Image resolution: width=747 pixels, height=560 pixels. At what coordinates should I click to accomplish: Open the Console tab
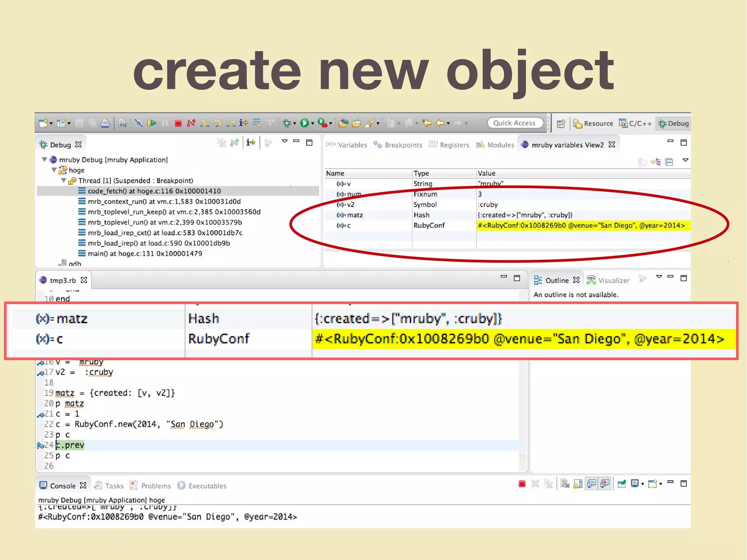click(63, 486)
